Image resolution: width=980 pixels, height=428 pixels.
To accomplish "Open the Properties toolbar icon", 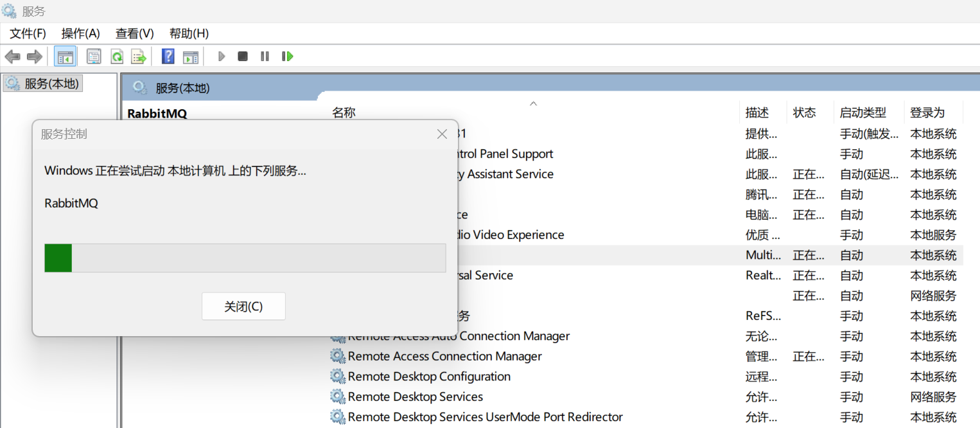I will (94, 57).
